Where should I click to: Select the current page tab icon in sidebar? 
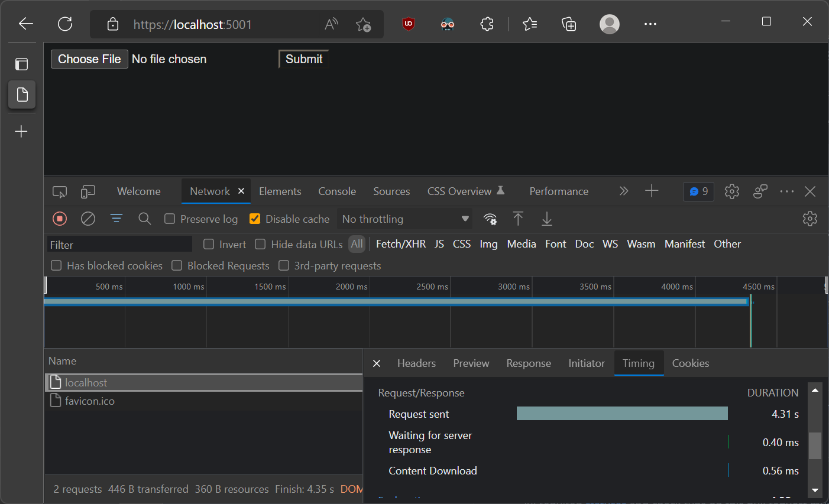pos(22,95)
